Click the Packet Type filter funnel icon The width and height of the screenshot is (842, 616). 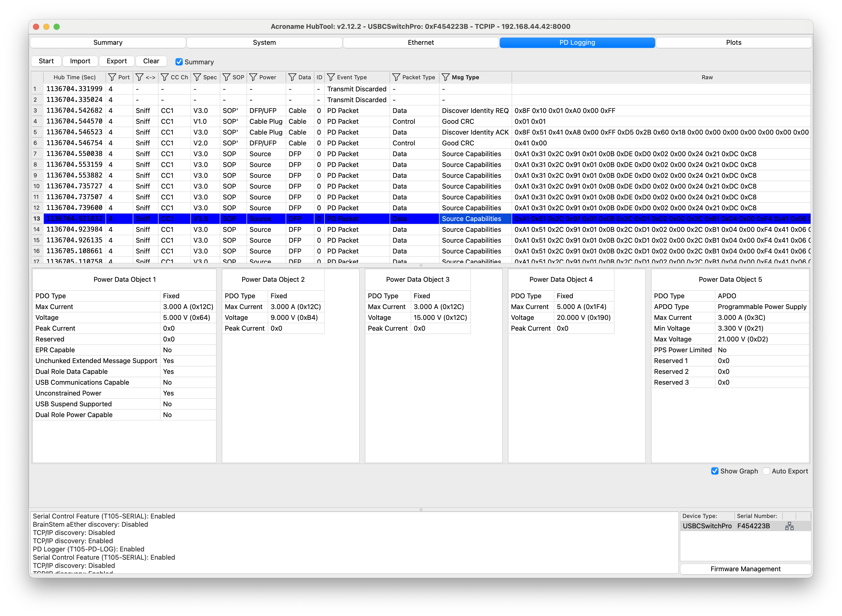(396, 77)
